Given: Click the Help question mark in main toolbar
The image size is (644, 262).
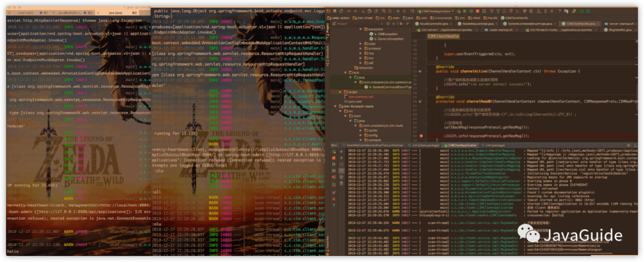Looking at the screenshot, I should click(x=559, y=11).
